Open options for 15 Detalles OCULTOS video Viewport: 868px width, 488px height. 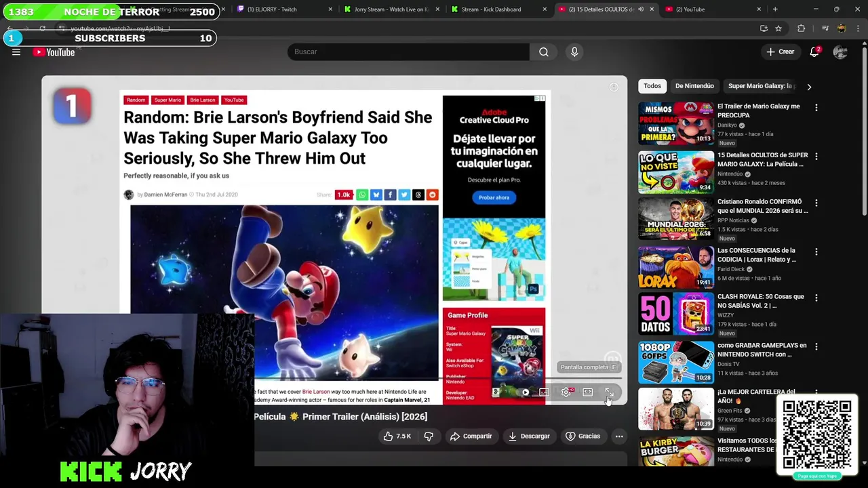tap(816, 157)
